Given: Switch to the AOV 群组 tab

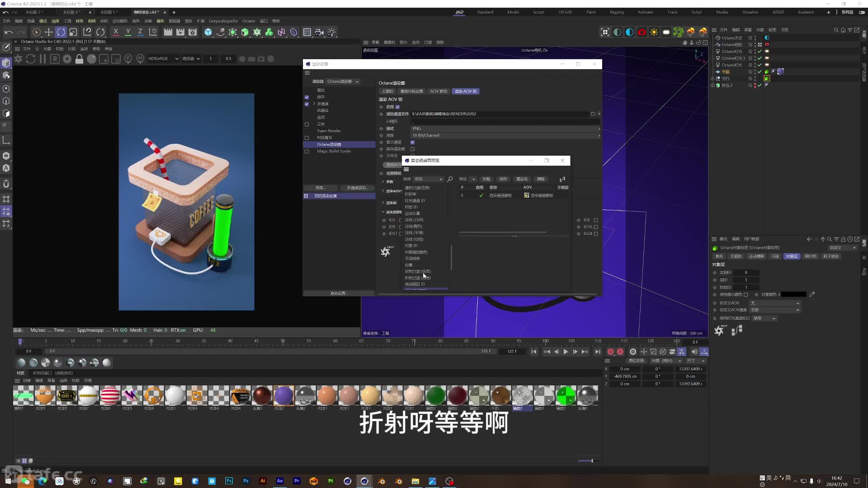Looking at the screenshot, I should click(438, 91).
